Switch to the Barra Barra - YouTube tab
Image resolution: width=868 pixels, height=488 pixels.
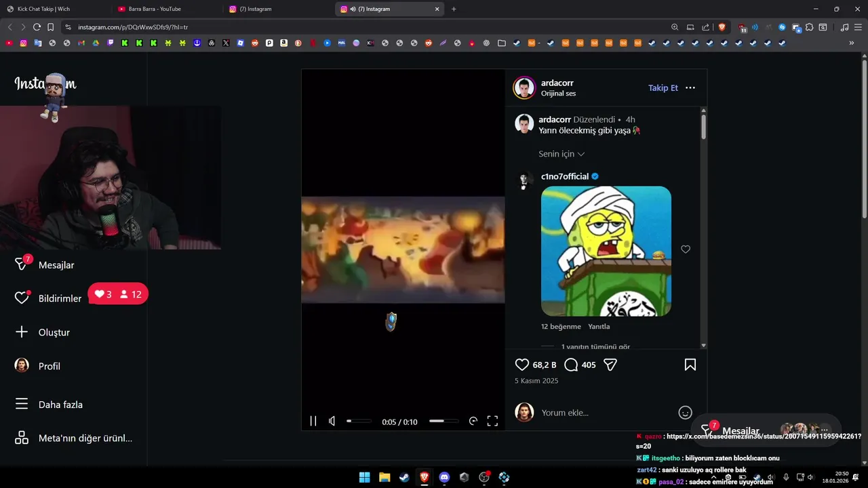pyautogui.click(x=166, y=9)
